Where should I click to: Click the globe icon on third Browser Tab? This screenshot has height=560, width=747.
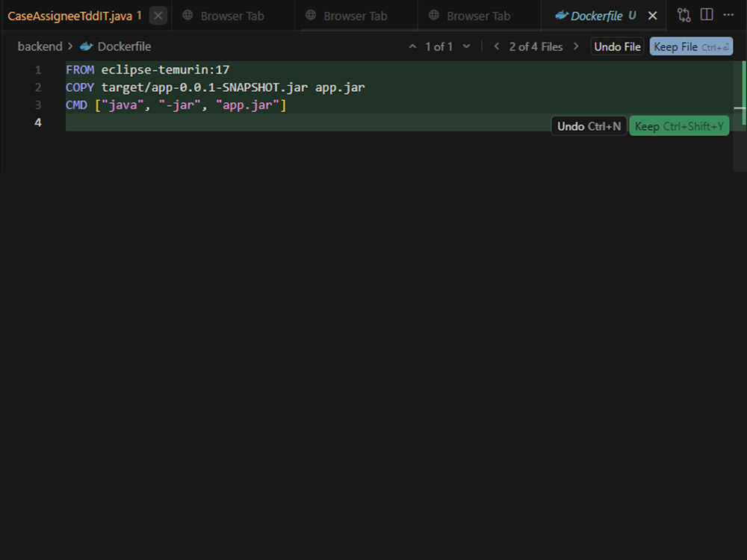point(433,15)
